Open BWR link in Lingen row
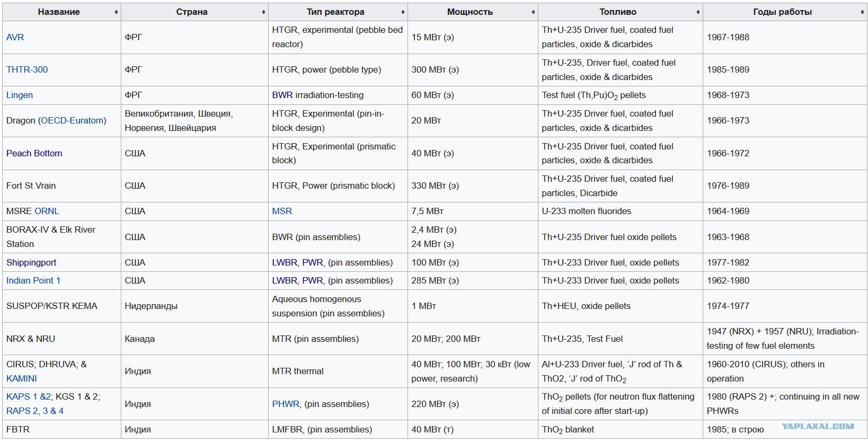 click(x=282, y=95)
